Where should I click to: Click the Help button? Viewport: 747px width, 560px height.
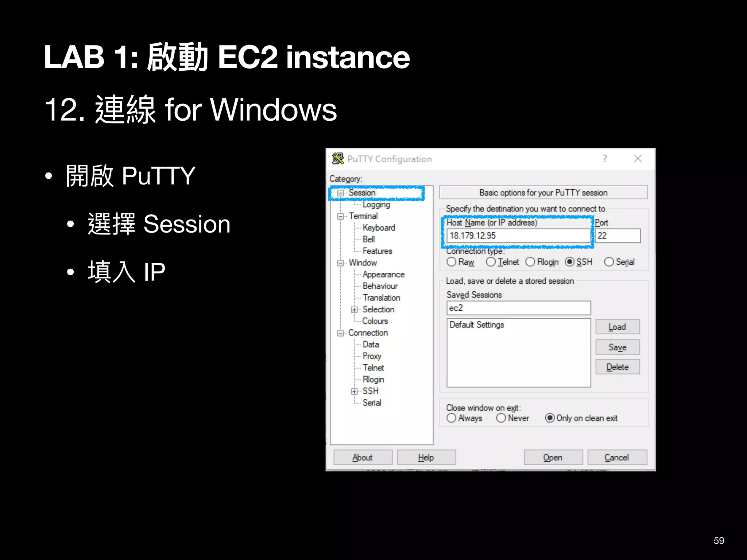(426, 457)
